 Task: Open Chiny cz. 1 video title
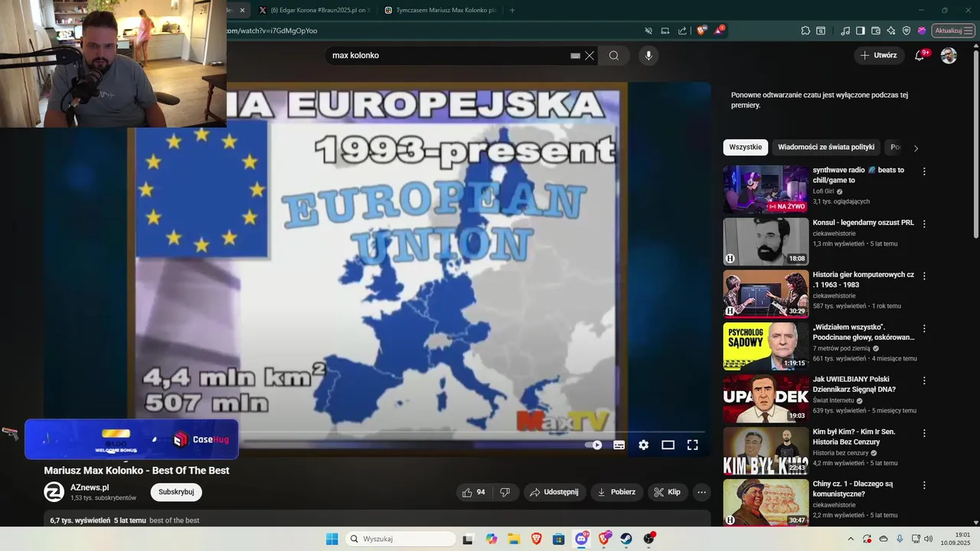[853, 489]
